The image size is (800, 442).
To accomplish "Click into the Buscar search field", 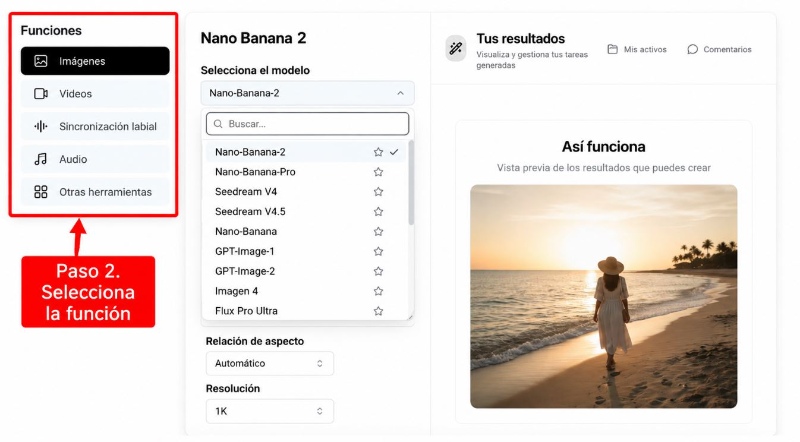I will (x=307, y=124).
